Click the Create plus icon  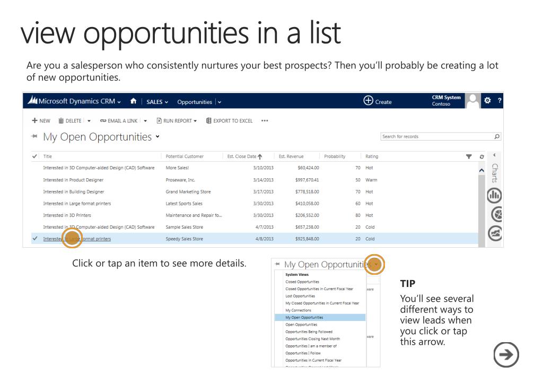point(368,100)
